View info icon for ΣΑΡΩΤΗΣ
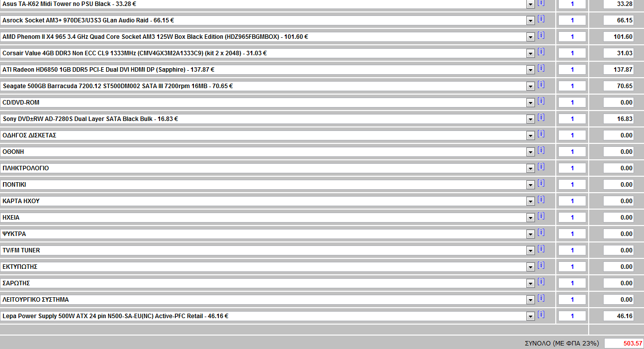The image size is (644, 349). tap(541, 282)
